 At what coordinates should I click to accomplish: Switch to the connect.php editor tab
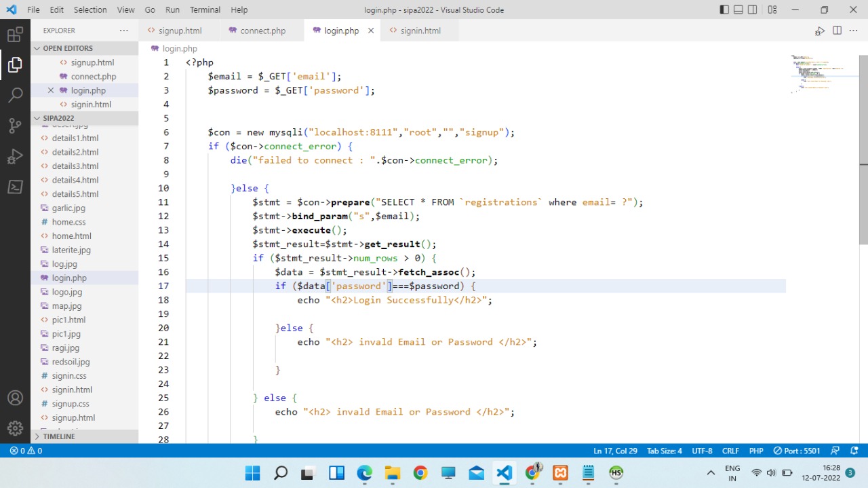[262, 31]
